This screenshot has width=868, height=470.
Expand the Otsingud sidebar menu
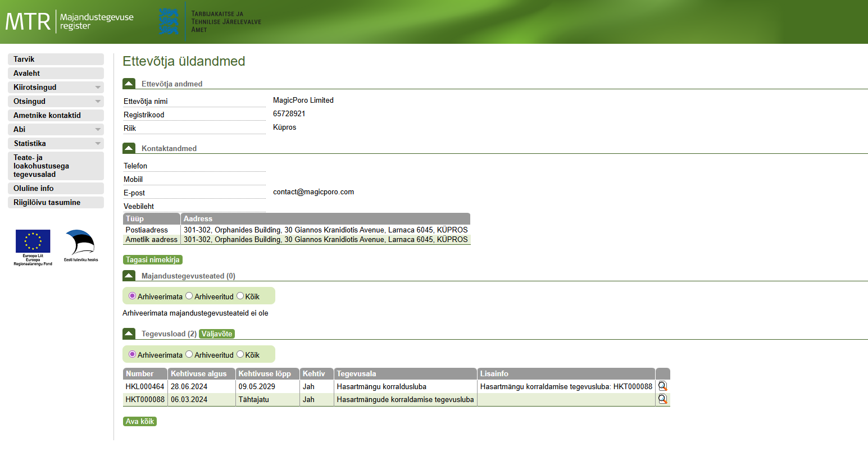[56, 101]
